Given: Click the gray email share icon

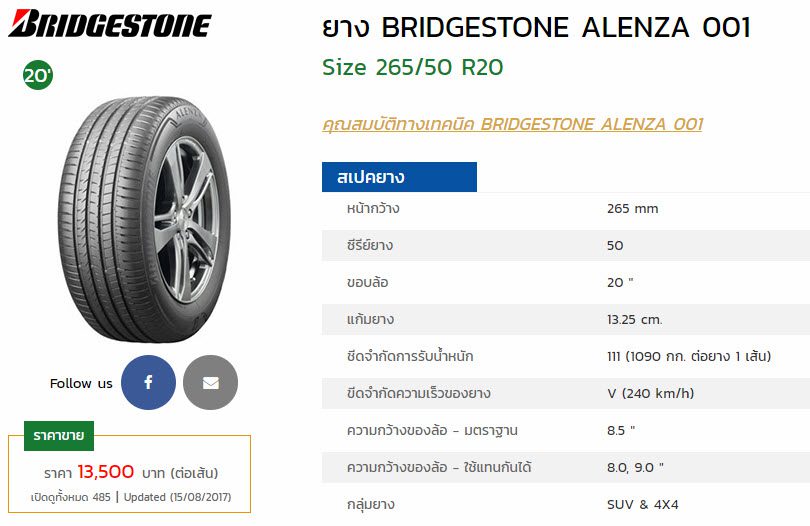Looking at the screenshot, I should 210,383.
